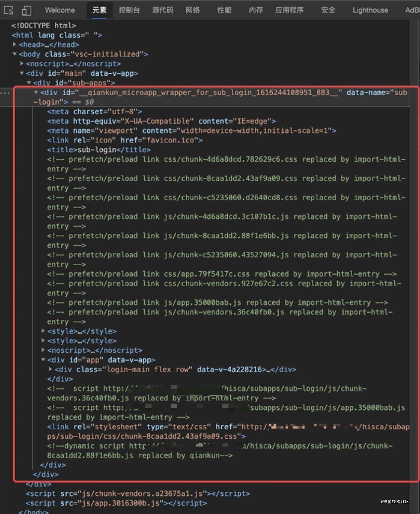The image size is (420, 514).
Task: Switch to the 控制台 tab
Action: tap(129, 10)
